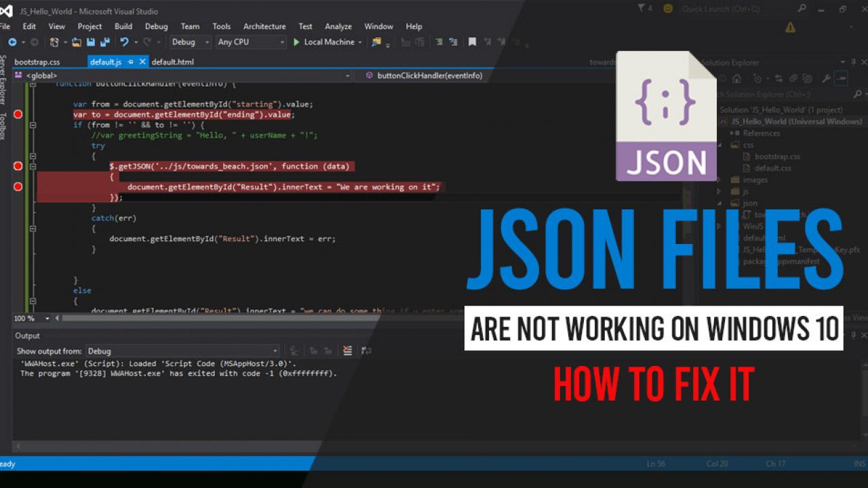
Task: Open Properties wrench in Solution Explorer
Action: coord(826,79)
